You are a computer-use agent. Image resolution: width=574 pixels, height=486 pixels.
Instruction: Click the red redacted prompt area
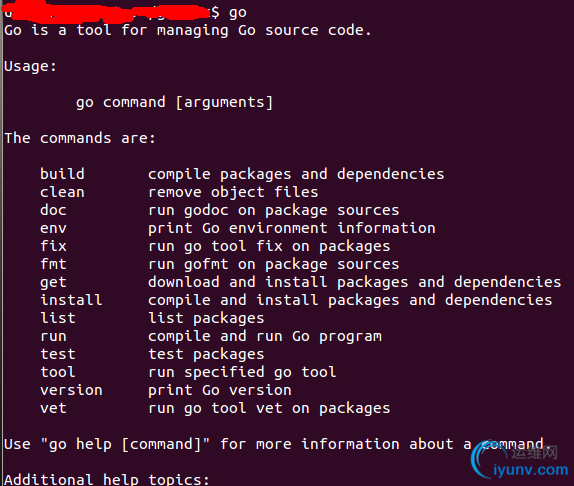tap(106, 11)
